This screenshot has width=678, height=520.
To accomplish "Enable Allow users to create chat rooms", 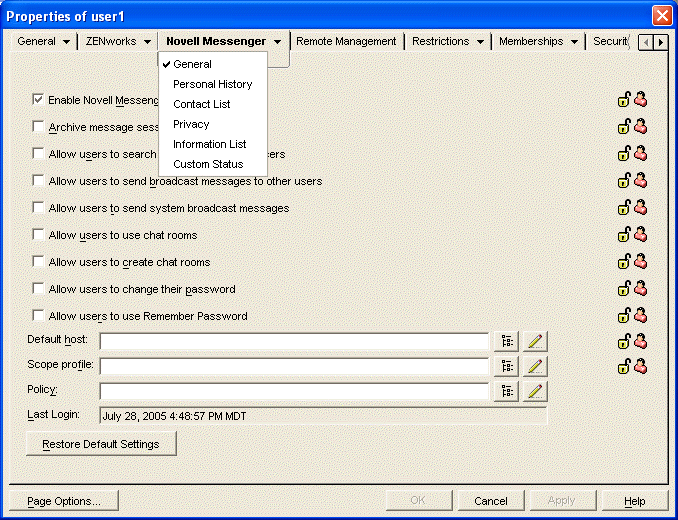I will (x=38, y=262).
